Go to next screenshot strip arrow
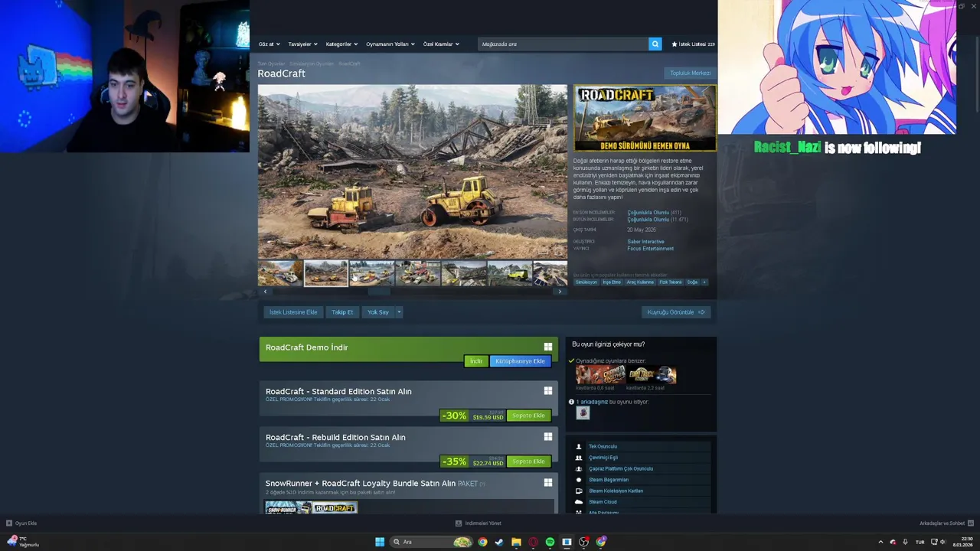 point(560,292)
